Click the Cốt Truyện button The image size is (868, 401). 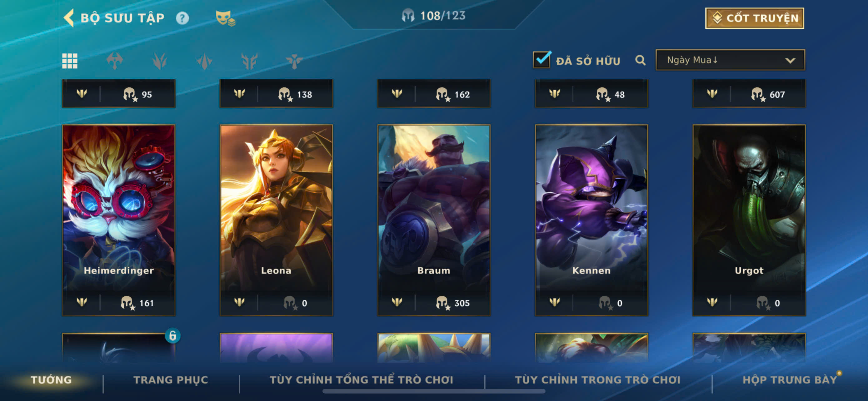(755, 18)
